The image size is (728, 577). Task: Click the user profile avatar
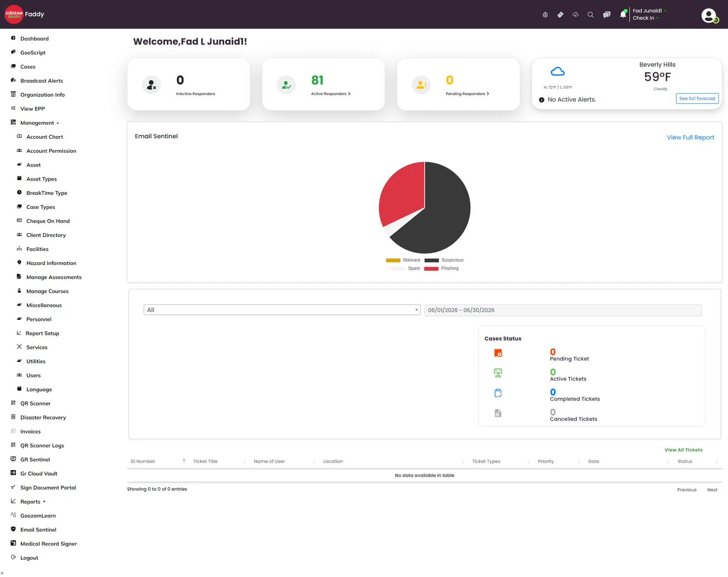click(x=709, y=15)
